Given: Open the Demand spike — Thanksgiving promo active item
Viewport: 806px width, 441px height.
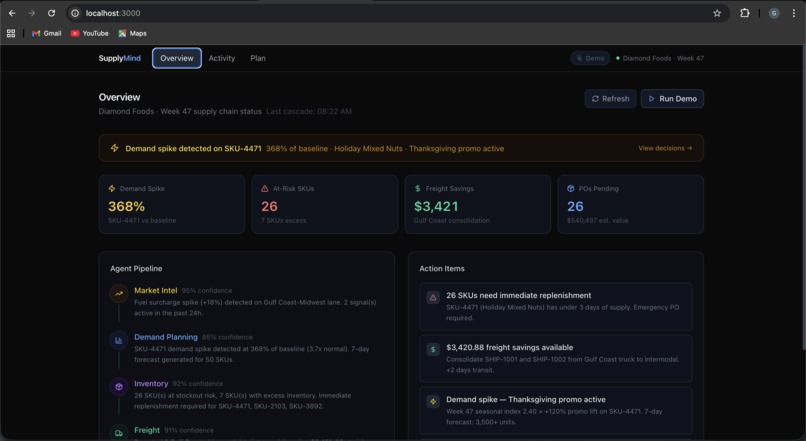Looking at the screenshot, I should (x=556, y=410).
